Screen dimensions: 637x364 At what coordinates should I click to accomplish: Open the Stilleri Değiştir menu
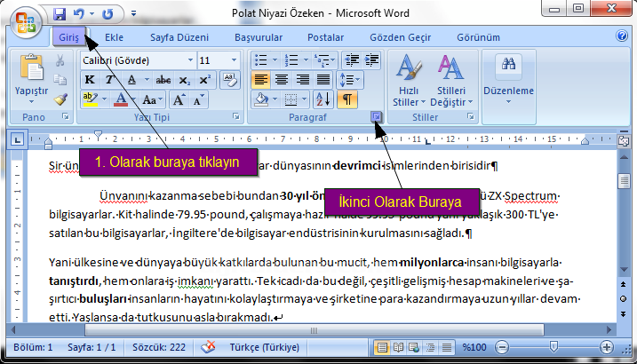(x=451, y=81)
